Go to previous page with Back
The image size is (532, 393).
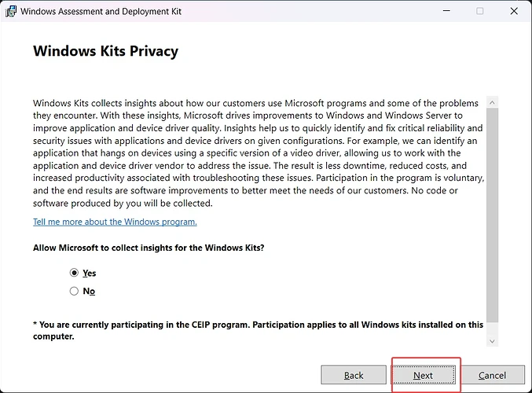coord(354,375)
